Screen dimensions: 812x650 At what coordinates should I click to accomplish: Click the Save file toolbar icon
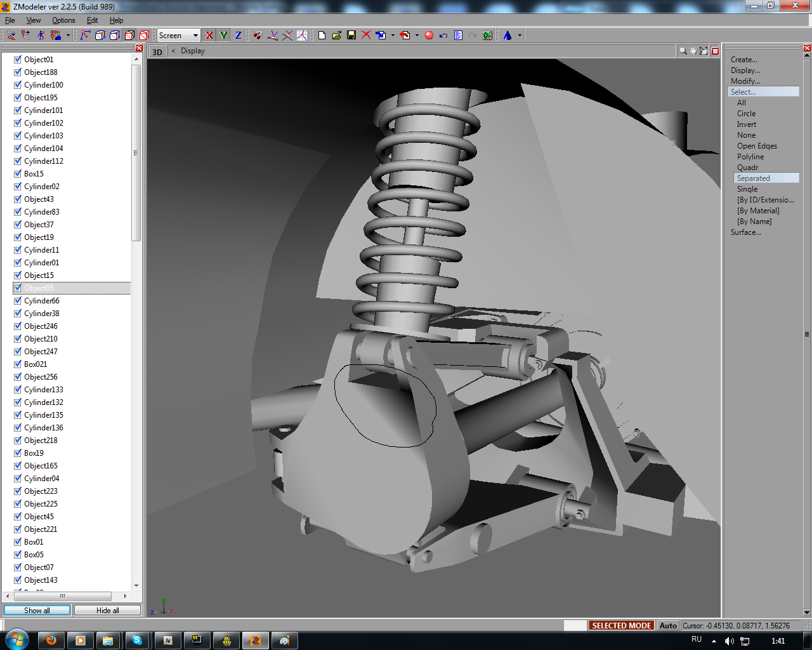click(x=351, y=36)
